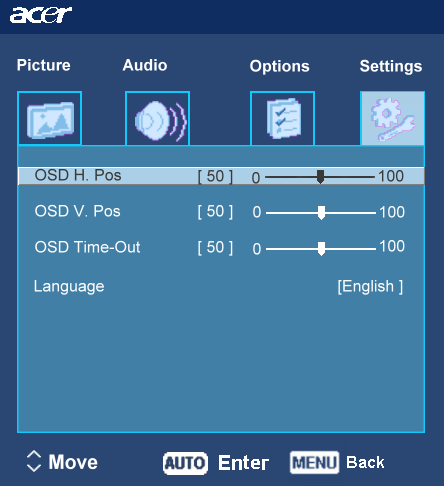The height and width of the screenshot is (486, 444).
Task: Click the OSD H. Pos slider handle
Action: pos(320,177)
